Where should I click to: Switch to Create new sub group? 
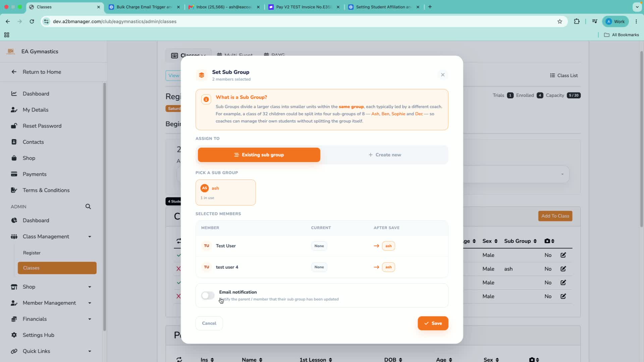click(x=385, y=155)
